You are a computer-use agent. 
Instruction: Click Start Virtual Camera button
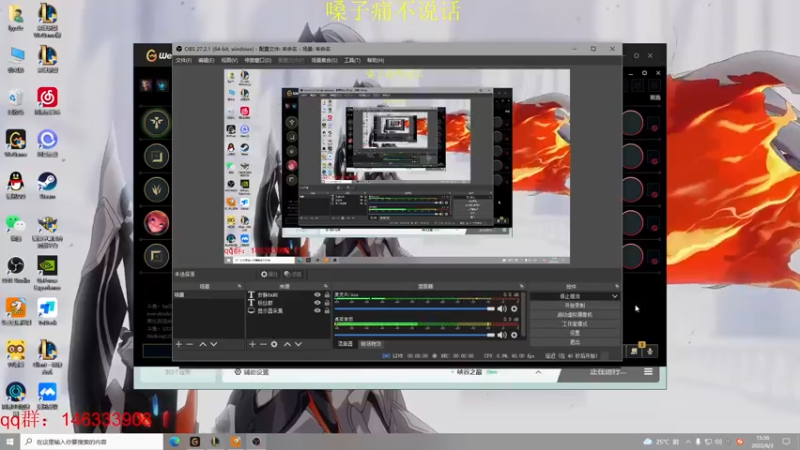coord(575,314)
